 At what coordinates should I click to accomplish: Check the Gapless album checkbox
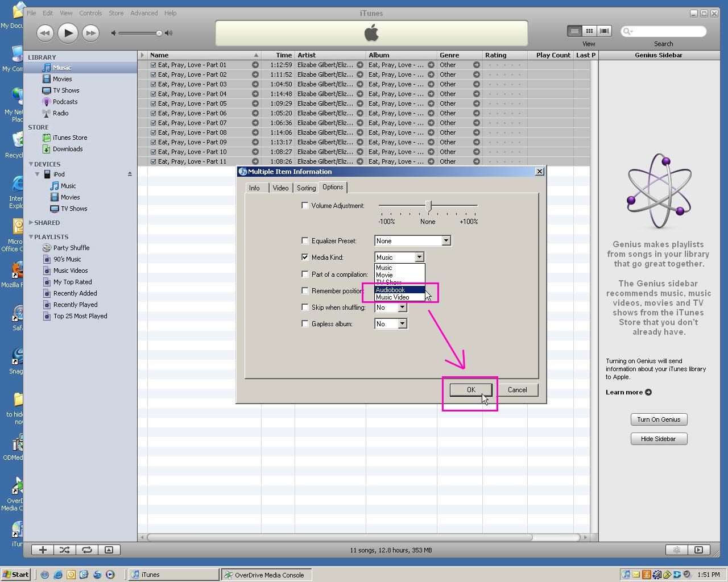(305, 323)
